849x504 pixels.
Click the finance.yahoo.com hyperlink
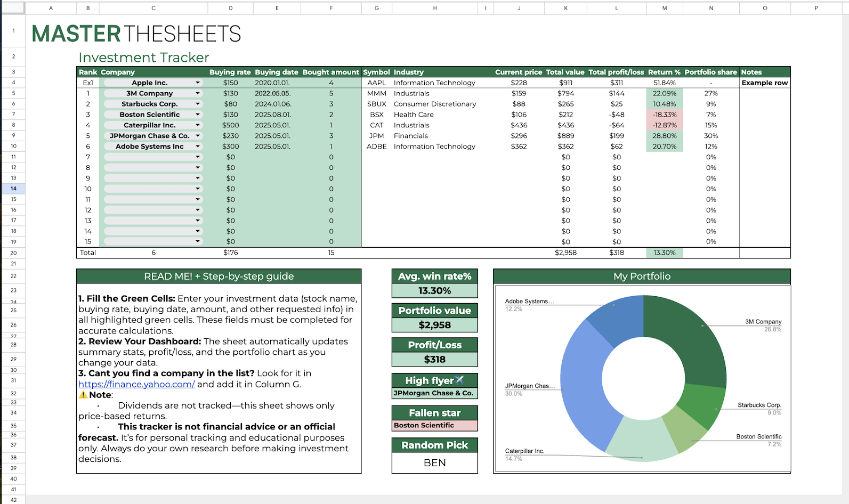[136, 384]
